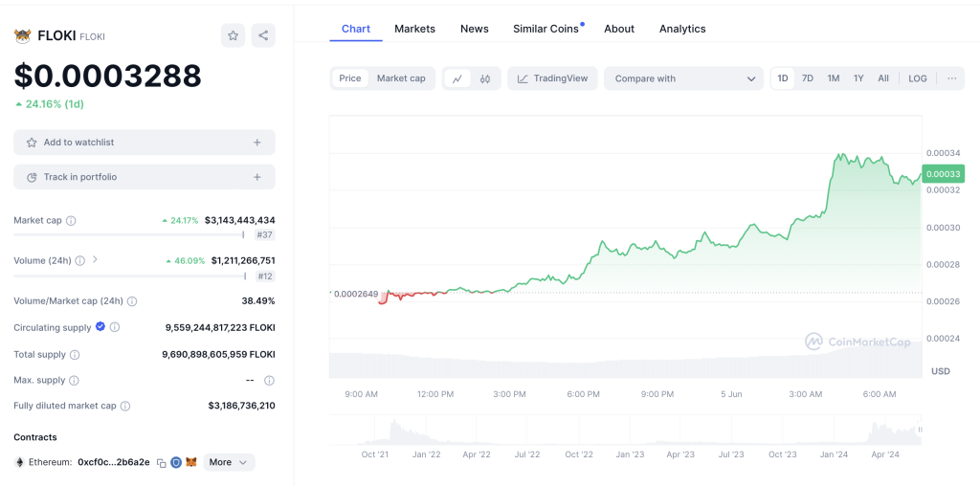The height and width of the screenshot is (486, 980).
Task: Open the Similar Coins tab
Action: (x=546, y=29)
